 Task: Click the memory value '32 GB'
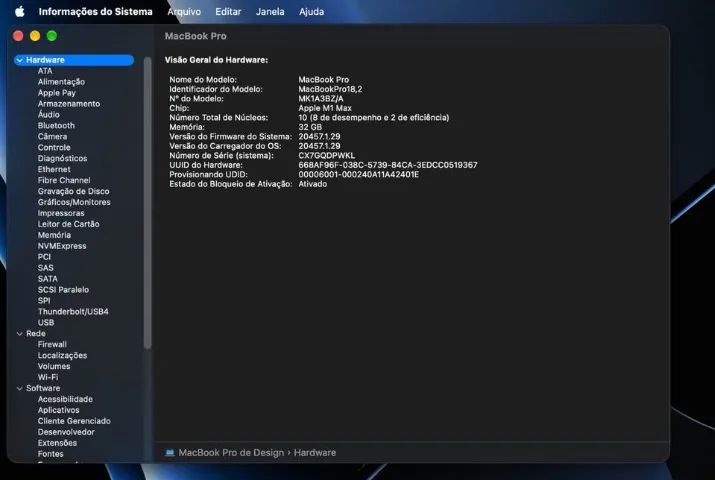[310, 127]
